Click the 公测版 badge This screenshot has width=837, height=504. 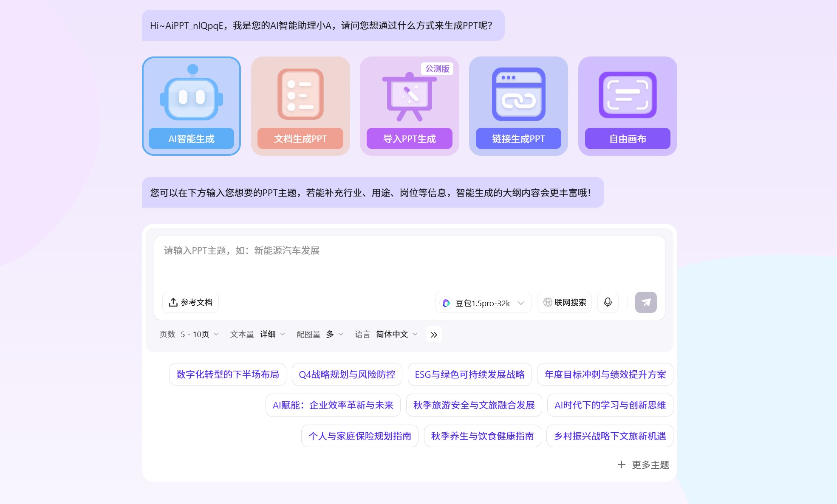point(437,69)
